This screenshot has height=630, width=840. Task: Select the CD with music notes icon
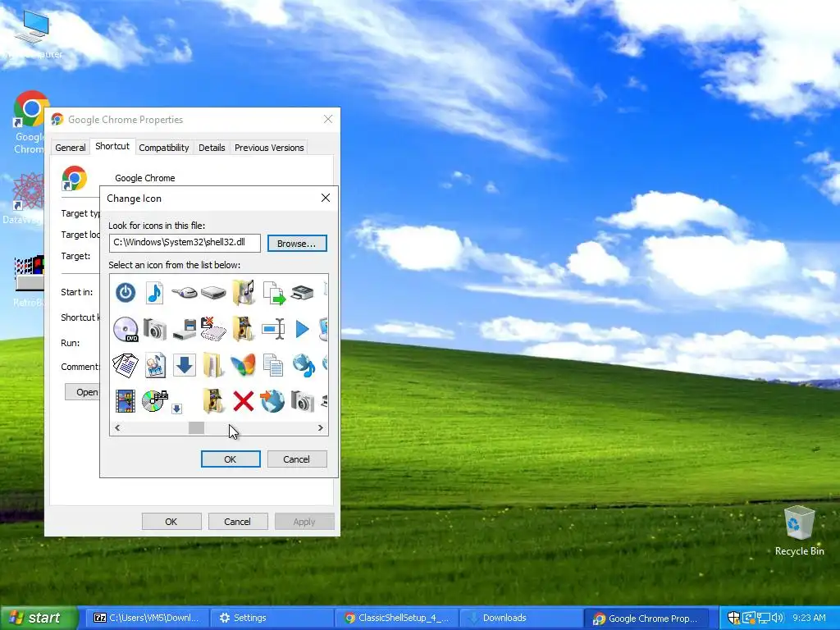tap(155, 400)
